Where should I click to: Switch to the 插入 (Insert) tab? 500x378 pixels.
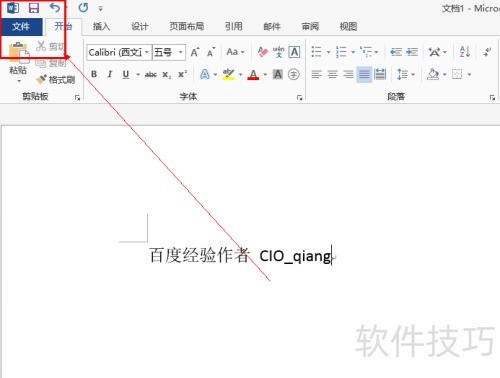click(101, 26)
